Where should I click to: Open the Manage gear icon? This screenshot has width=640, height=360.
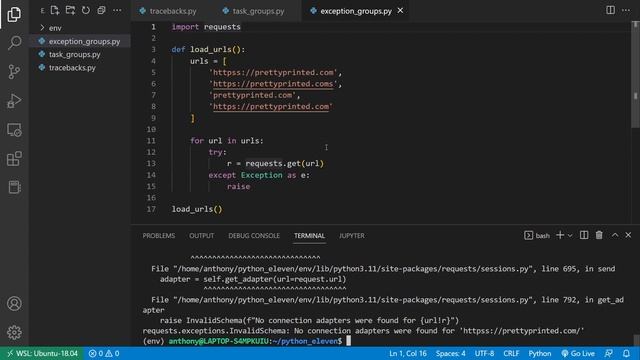14,332
